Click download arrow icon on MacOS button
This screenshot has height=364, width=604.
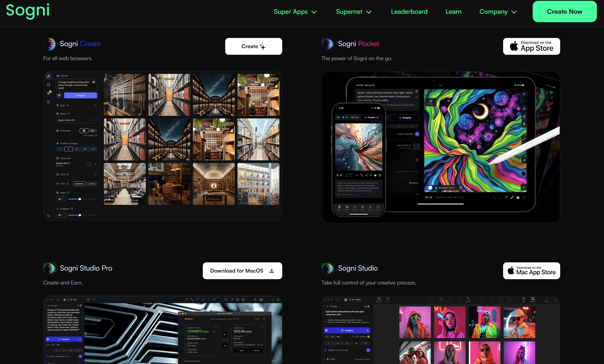click(x=272, y=271)
